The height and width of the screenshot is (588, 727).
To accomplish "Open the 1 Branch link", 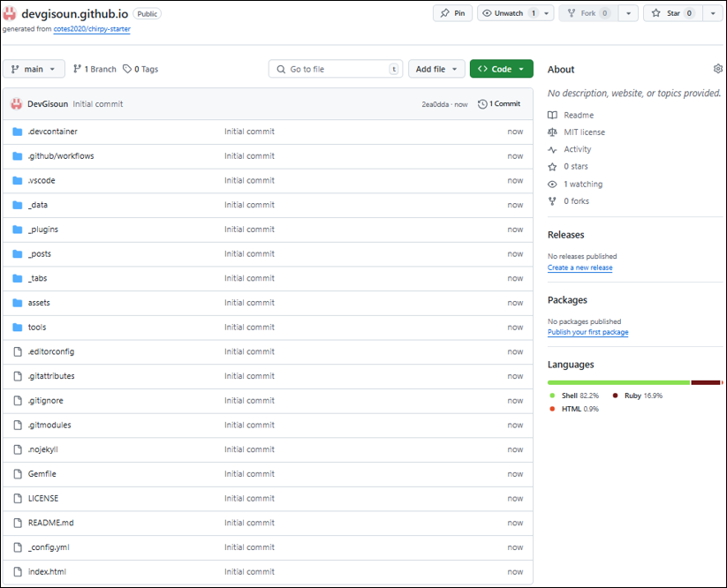I will pyautogui.click(x=95, y=69).
